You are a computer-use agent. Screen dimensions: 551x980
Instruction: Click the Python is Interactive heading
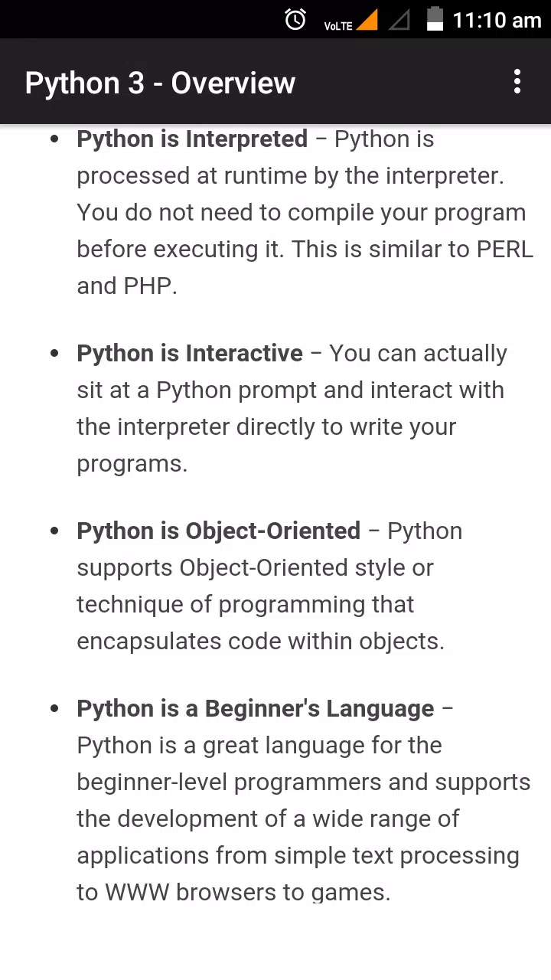(x=190, y=354)
